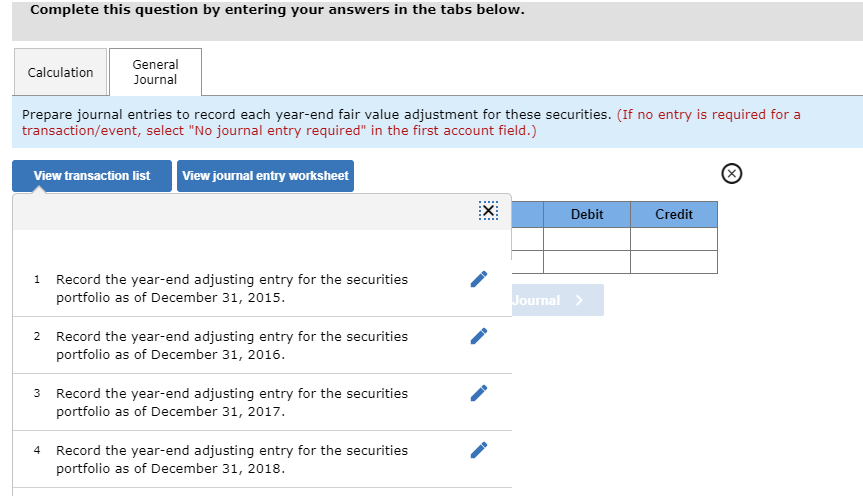
Task: Switch to the Calculation tab
Action: click(x=60, y=72)
